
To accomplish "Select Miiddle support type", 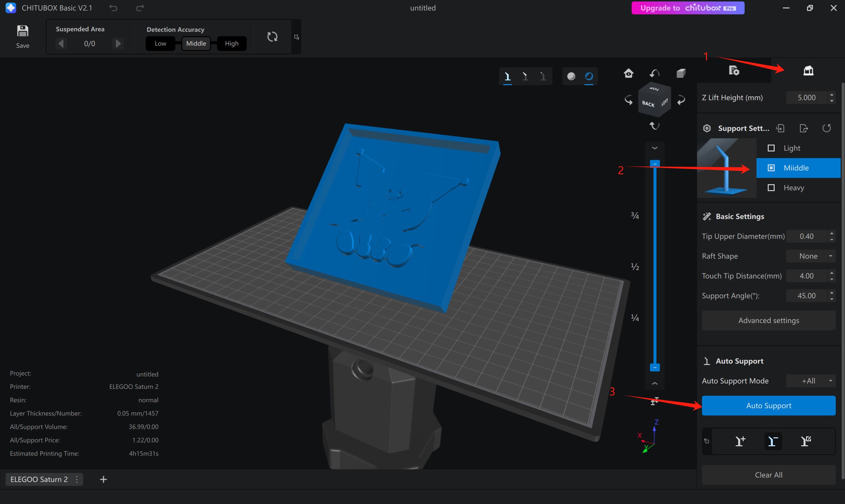I will [x=798, y=168].
